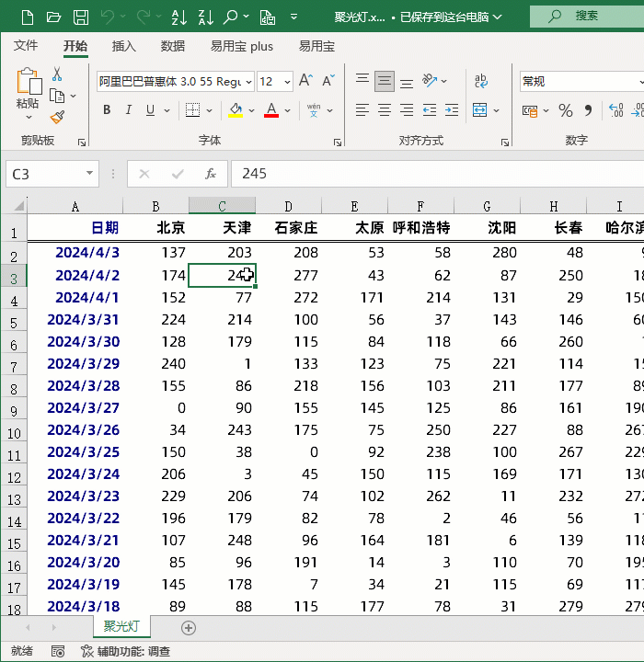This screenshot has height=662, width=644.
Task: Click the Undo arrow
Action: click(109, 17)
